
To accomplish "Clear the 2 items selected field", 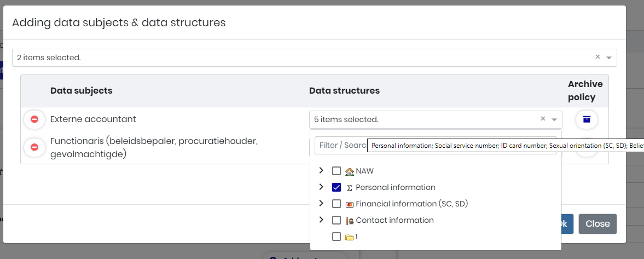I will click(597, 57).
